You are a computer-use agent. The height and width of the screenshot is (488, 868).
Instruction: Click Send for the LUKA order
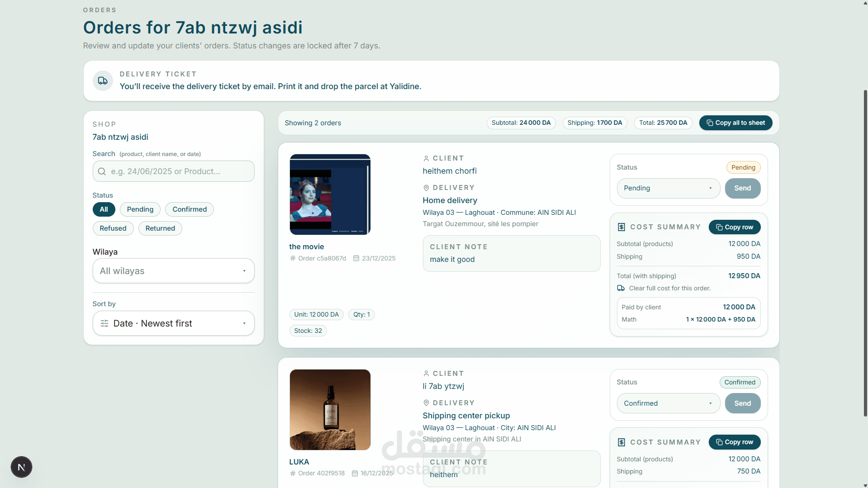[x=743, y=403]
